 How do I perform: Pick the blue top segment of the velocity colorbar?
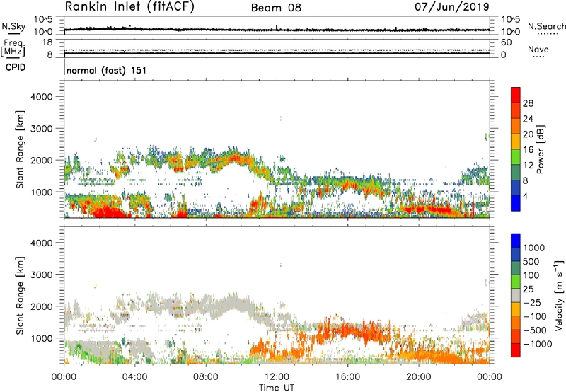pos(516,241)
